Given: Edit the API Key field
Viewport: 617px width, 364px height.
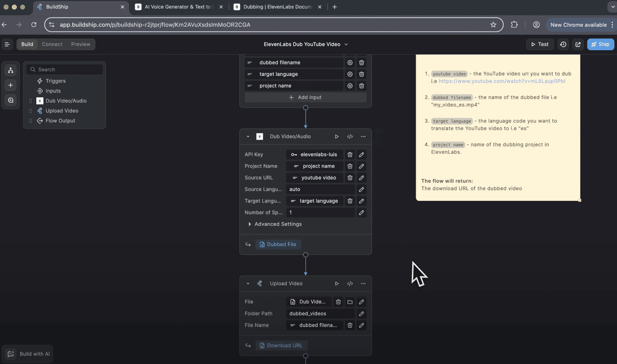Looking at the screenshot, I should [x=362, y=155].
